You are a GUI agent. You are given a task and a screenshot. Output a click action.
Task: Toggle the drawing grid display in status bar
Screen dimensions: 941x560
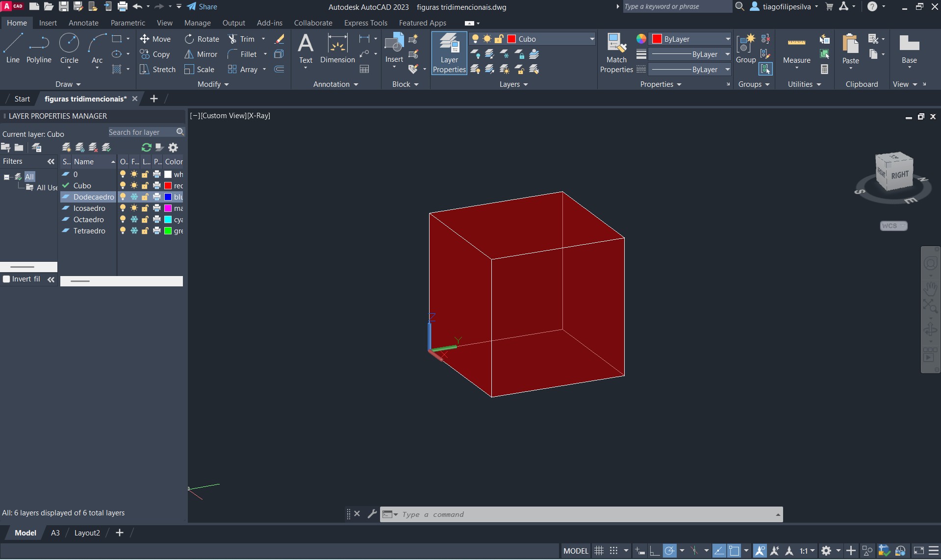(x=599, y=551)
